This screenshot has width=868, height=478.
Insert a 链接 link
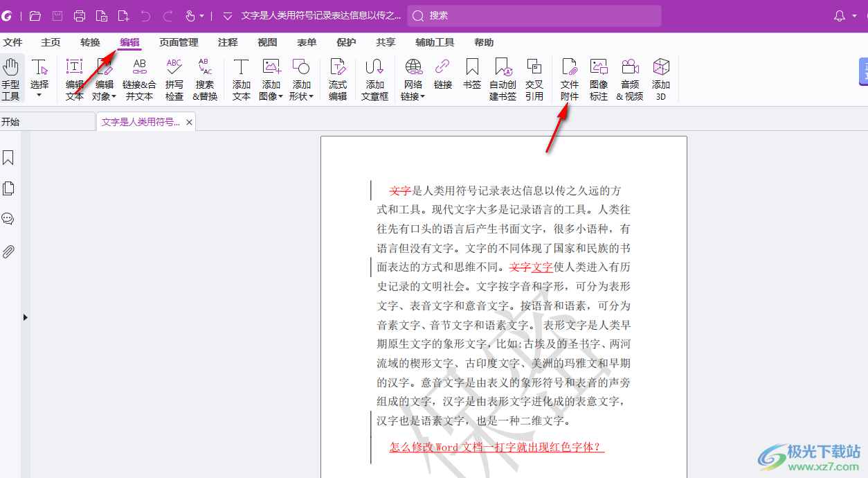tap(443, 75)
